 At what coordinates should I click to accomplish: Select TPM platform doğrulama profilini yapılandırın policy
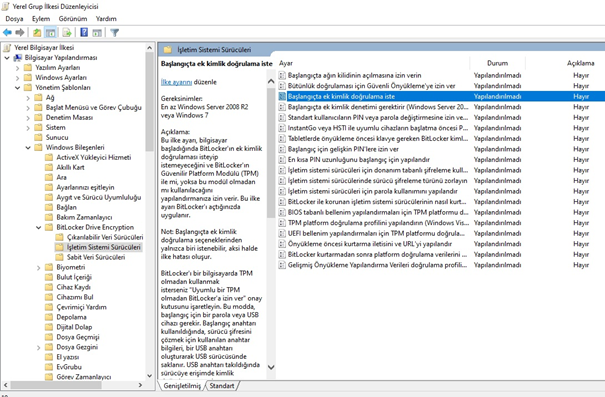click(x=378, y=223)
